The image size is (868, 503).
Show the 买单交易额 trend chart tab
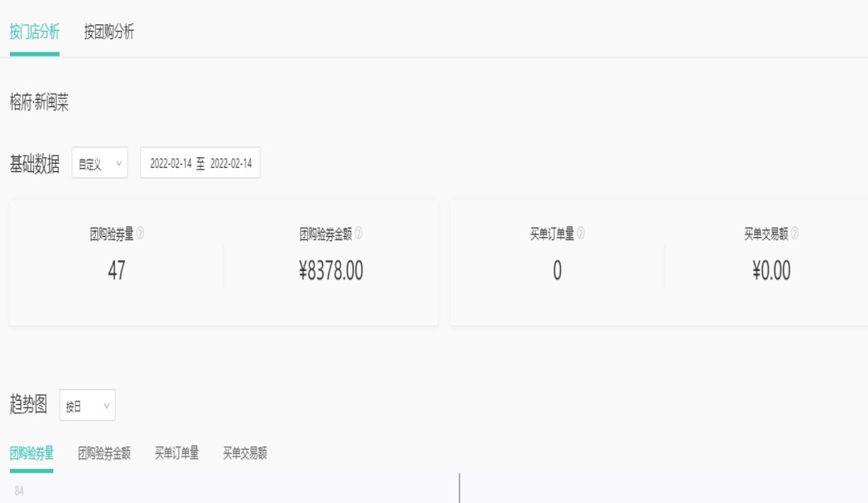tap(245, 453)
